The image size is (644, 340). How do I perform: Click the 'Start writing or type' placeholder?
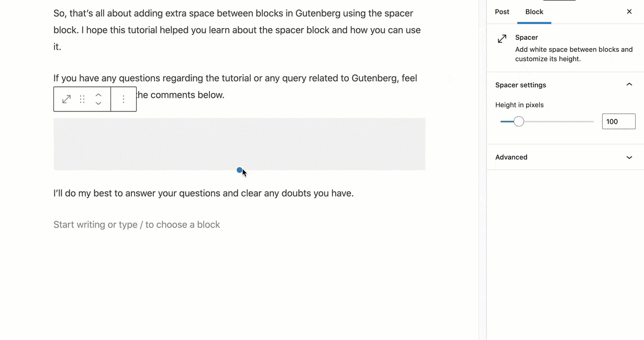coord(137,224)
